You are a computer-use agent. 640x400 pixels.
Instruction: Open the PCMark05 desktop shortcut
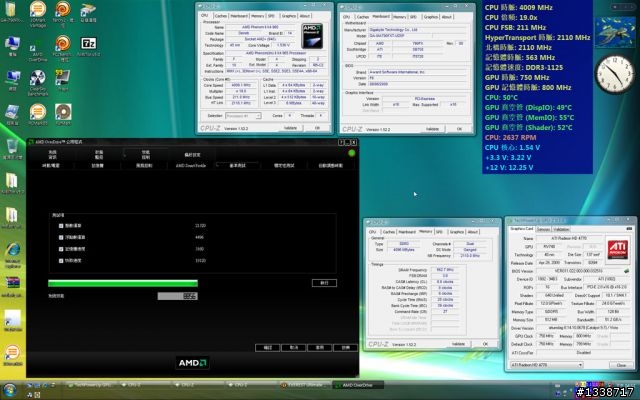click(38, 114)
